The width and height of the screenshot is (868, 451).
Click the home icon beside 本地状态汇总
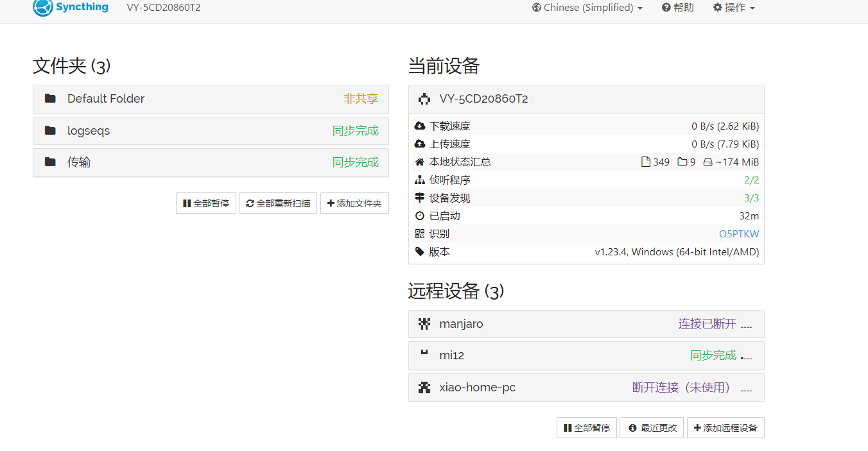[x=420, y=162]
